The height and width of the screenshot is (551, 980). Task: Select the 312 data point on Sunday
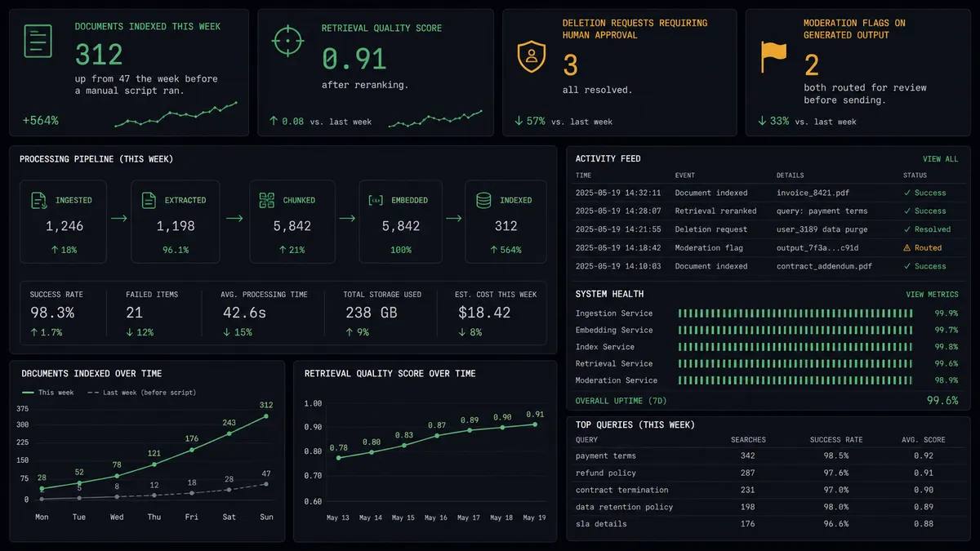pyautogui.click(x=266, y=416)
